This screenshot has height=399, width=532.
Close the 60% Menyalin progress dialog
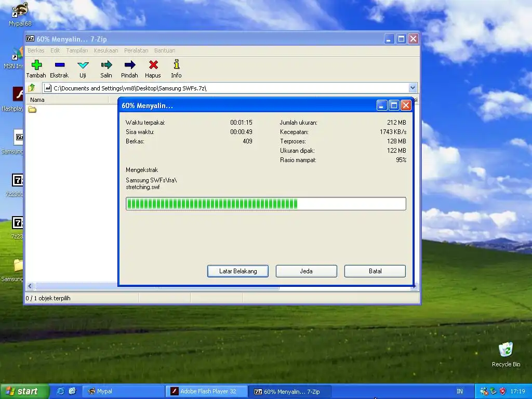point(406,105)
